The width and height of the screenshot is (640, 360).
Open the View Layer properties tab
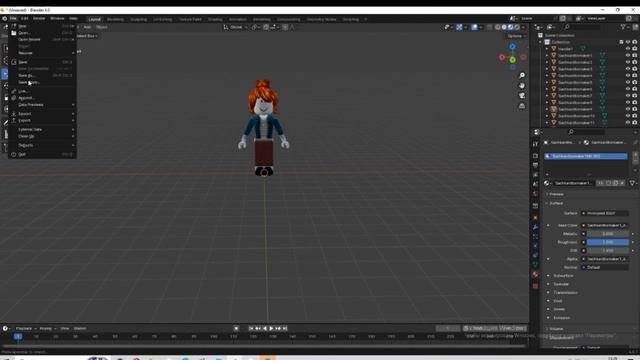pos(536,175)
